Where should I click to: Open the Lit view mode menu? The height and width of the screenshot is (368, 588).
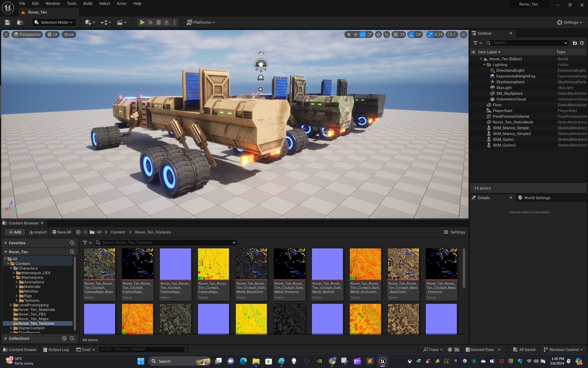point(52,34)
